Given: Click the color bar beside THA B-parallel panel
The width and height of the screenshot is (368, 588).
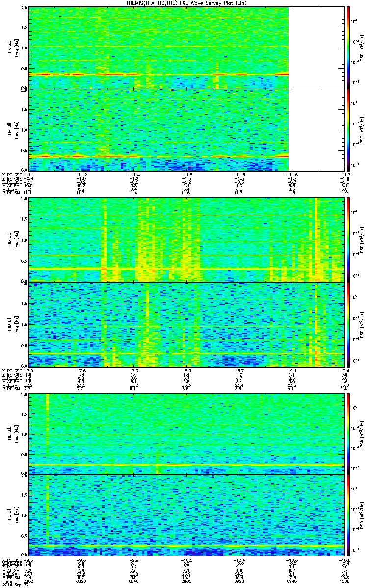Looking at the screenshot, I should [x=348, y=129].
